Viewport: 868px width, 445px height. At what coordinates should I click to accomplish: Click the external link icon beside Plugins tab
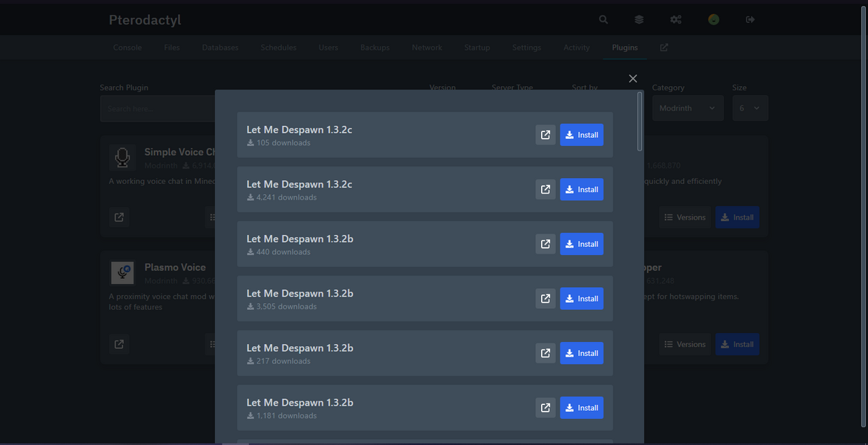(663, 47)
